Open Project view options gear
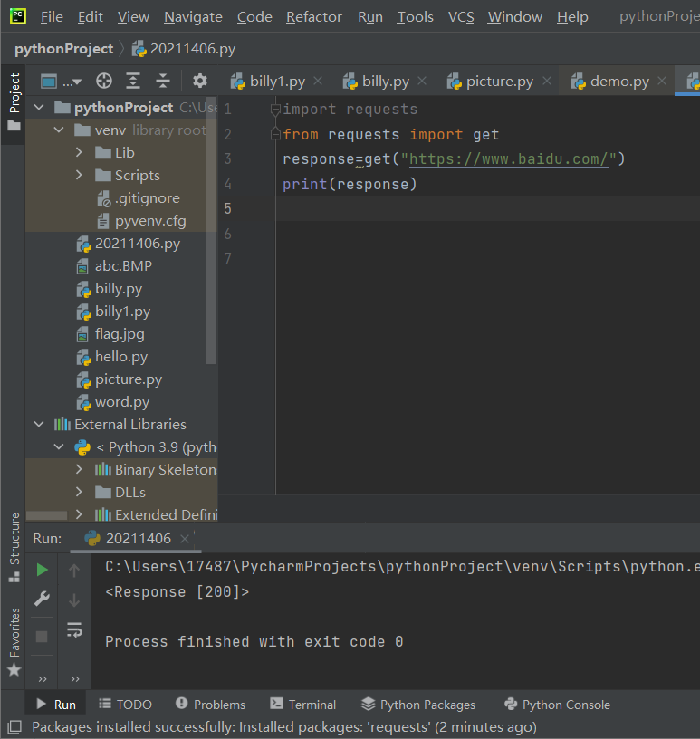The image size is (700, 739). click(x=200, y=82)
